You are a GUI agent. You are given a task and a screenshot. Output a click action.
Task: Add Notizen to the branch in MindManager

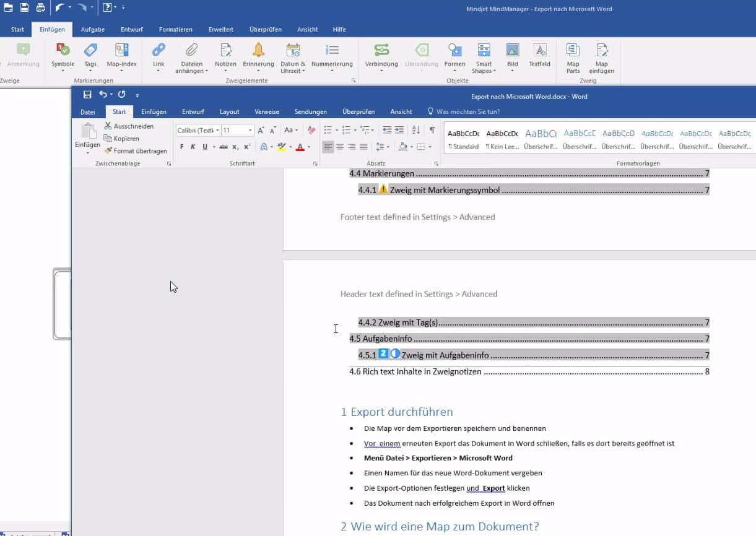[225, 57]
